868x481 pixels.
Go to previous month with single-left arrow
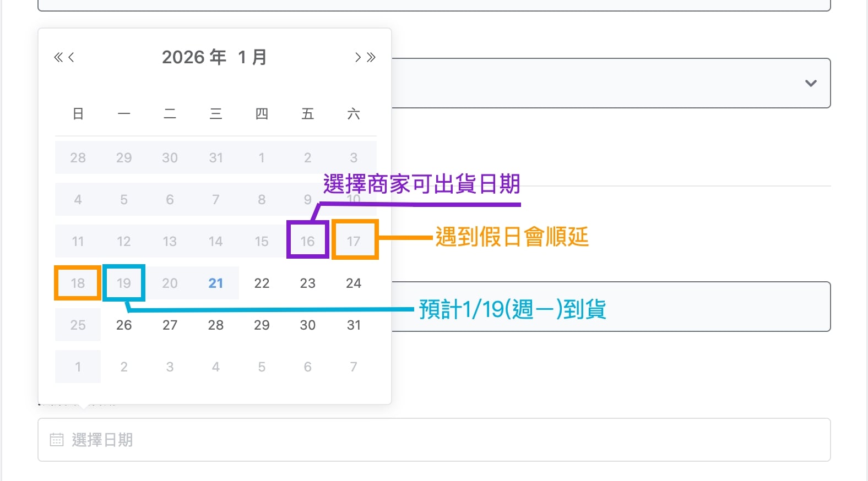pyautogui.click(x=71, y=57)
